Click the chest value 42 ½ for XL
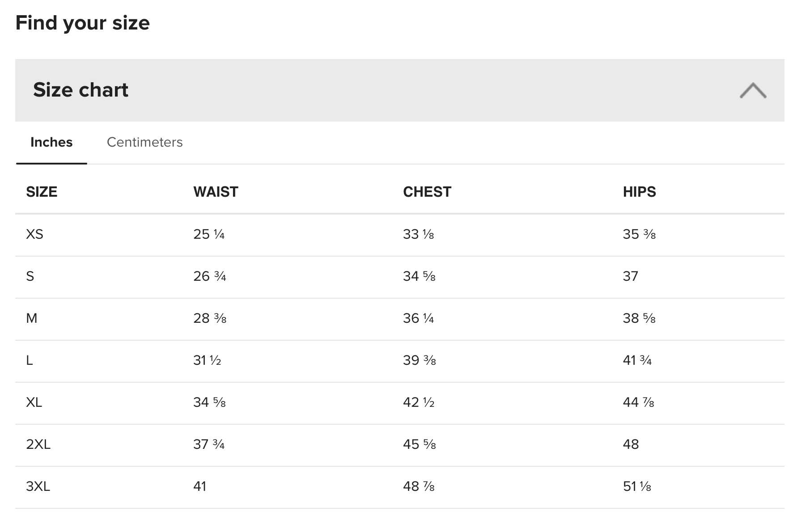 click(x=419, y=402)
